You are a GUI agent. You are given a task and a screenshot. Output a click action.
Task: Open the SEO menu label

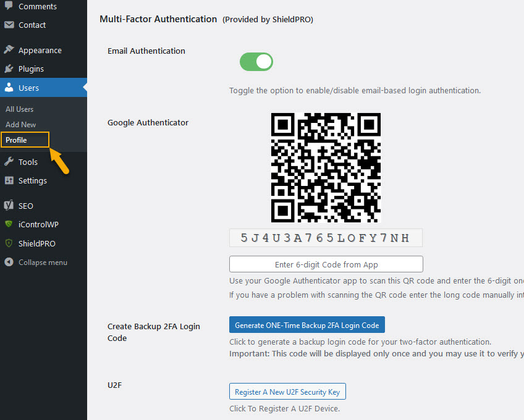point(26,206)
